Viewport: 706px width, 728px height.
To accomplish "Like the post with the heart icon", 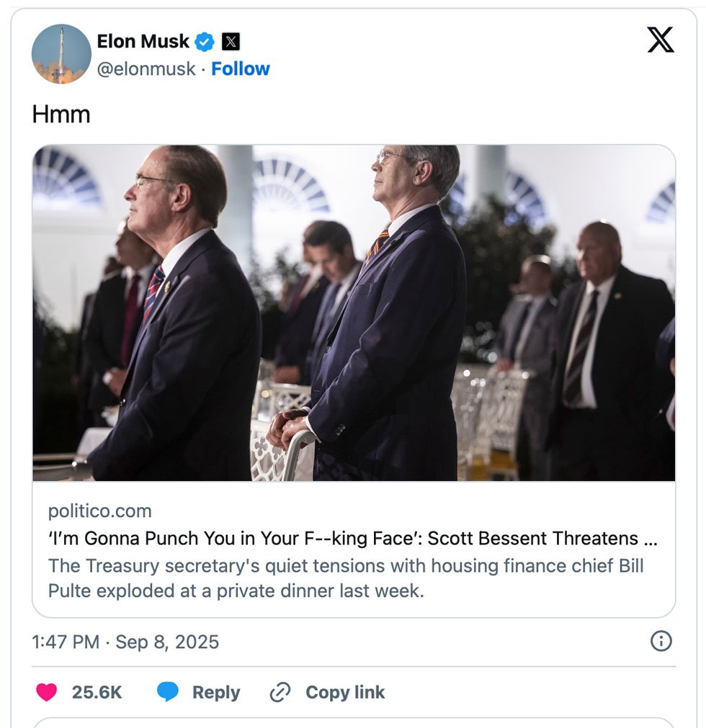I will point(47,692).
